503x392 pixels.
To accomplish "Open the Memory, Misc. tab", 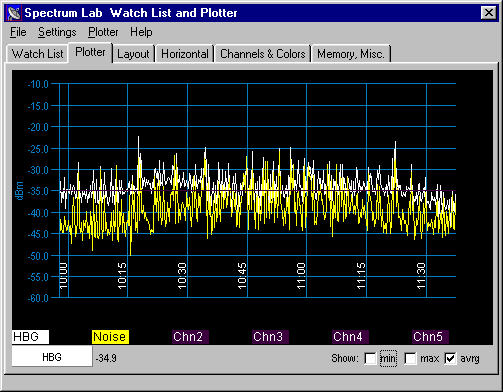I will click(351, 54).
